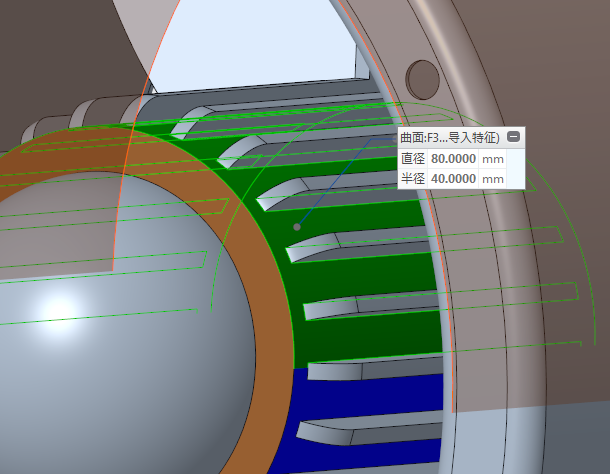Select the 半径 radius label
610x474 pixels.
click(x=412, y=178)
